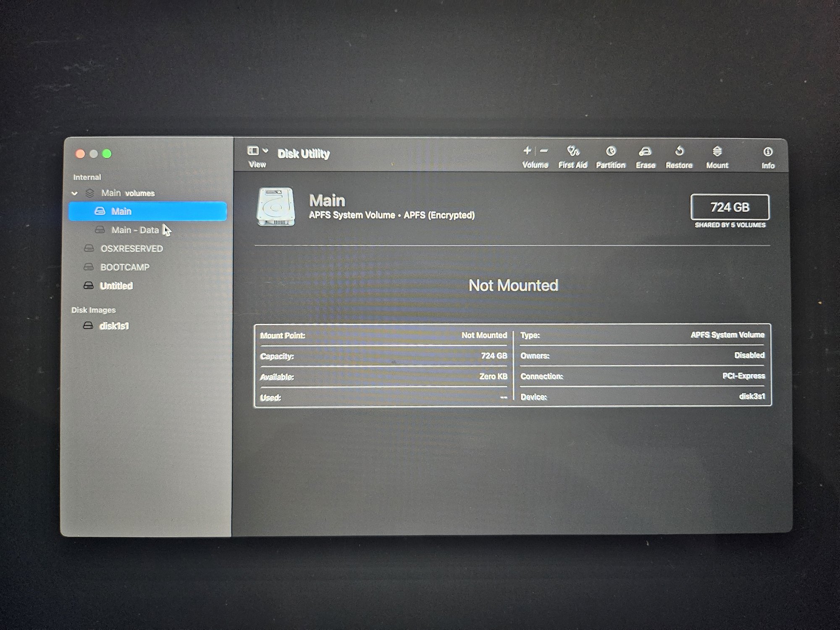
Task: Select disk1s1 disk image
Action: tap(114, 326)
